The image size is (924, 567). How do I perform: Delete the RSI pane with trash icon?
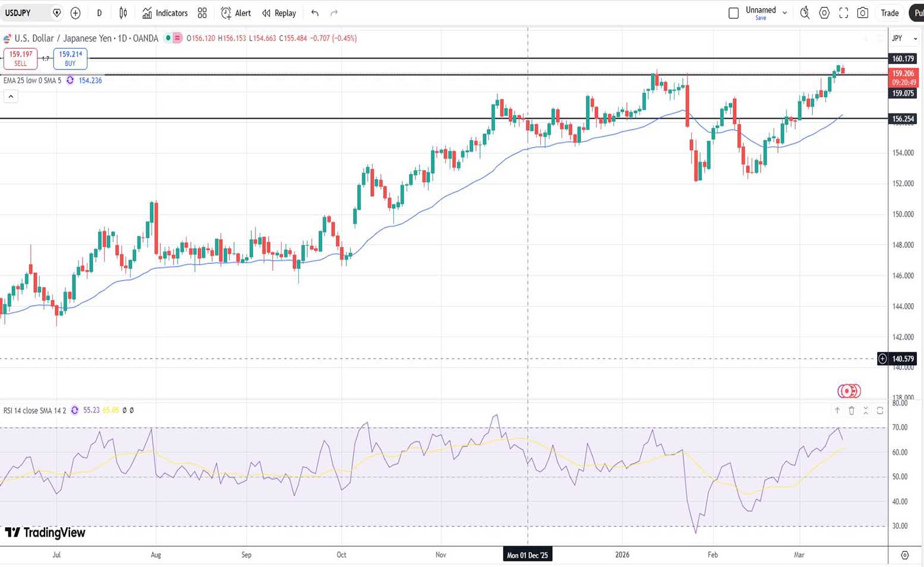coord(852,410)
